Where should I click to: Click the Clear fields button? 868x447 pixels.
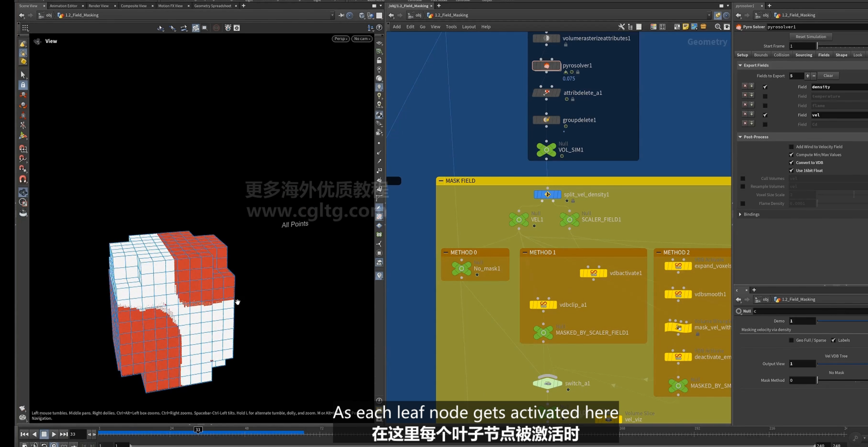[828, 76]
